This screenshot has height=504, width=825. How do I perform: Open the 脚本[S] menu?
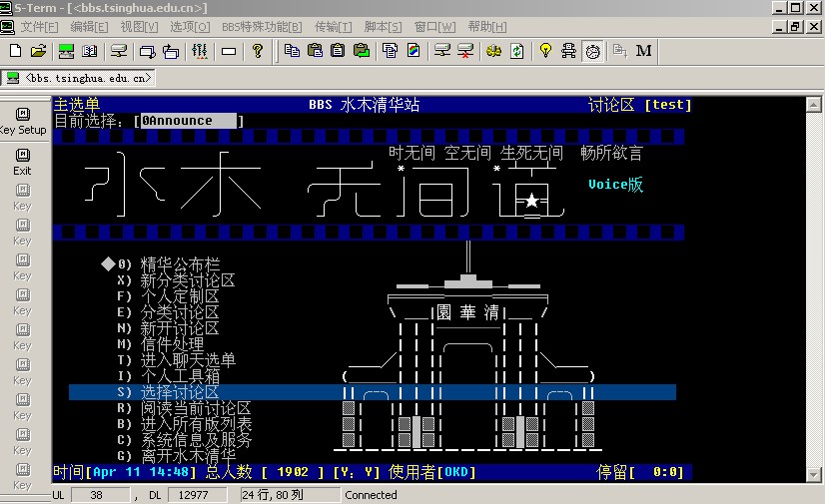[384, 27]
